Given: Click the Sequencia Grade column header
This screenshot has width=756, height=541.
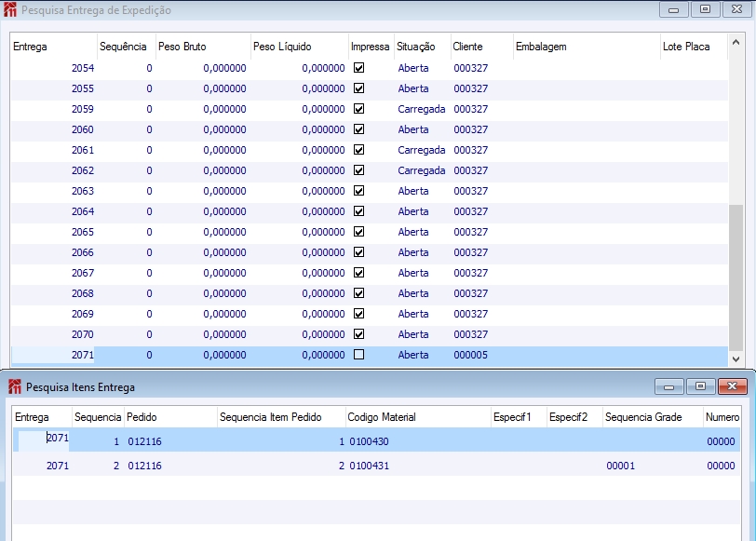Looking at the screenshot, I should 653,417.
